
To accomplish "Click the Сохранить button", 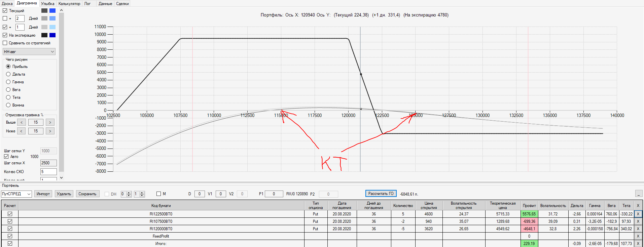I will coord(87,194).
